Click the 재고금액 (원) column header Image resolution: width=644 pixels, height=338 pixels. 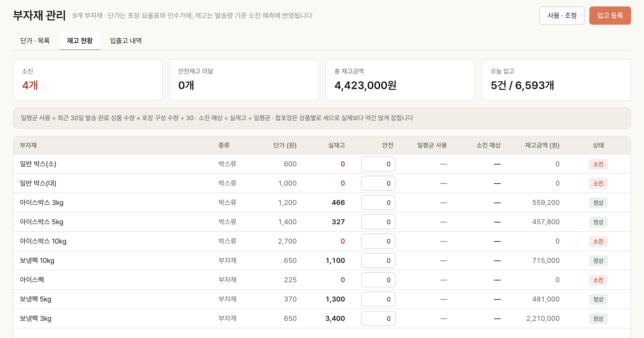point(542,145)
